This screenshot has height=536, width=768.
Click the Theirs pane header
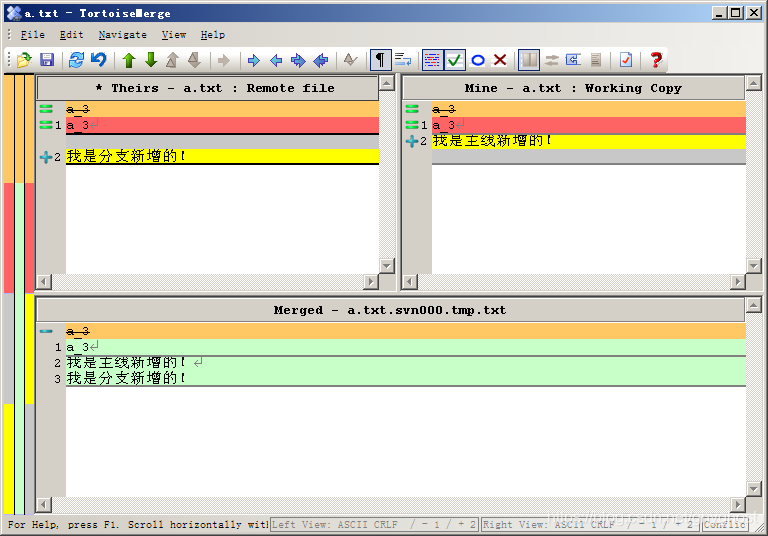208,88
